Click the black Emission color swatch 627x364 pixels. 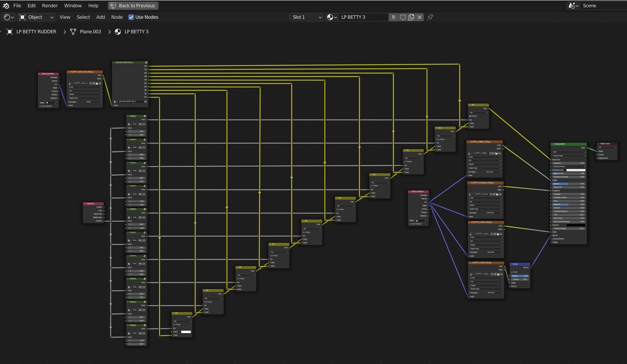point(575,225)
